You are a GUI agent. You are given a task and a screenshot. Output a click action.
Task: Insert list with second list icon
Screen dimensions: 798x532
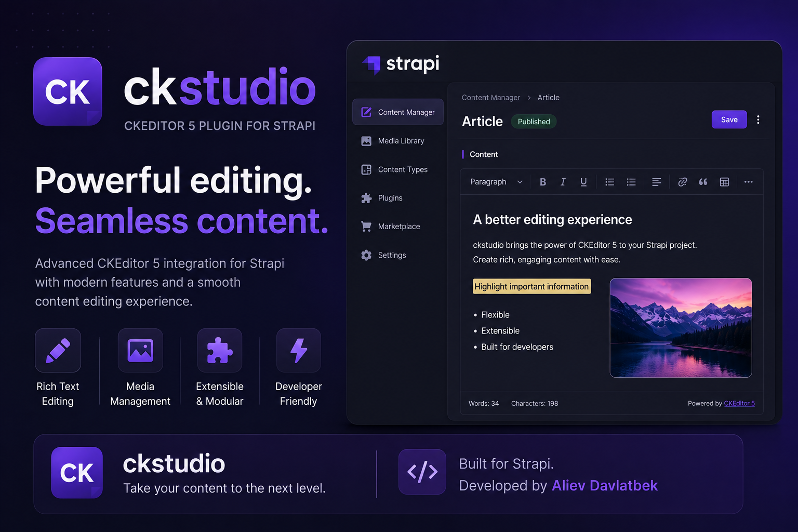[x=631, y=182]
